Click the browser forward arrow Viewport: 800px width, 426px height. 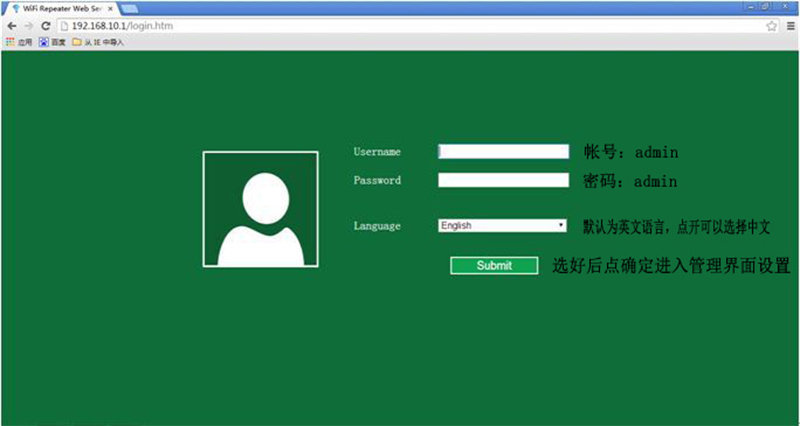[29, 26]
